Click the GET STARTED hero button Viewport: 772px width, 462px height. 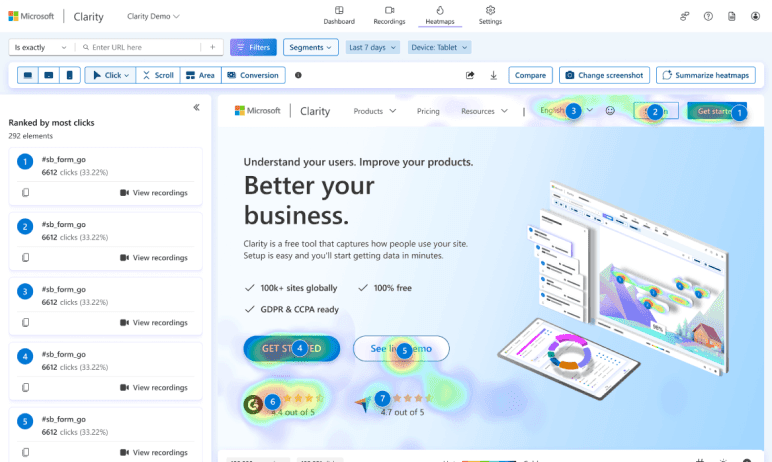click(291, 349)
